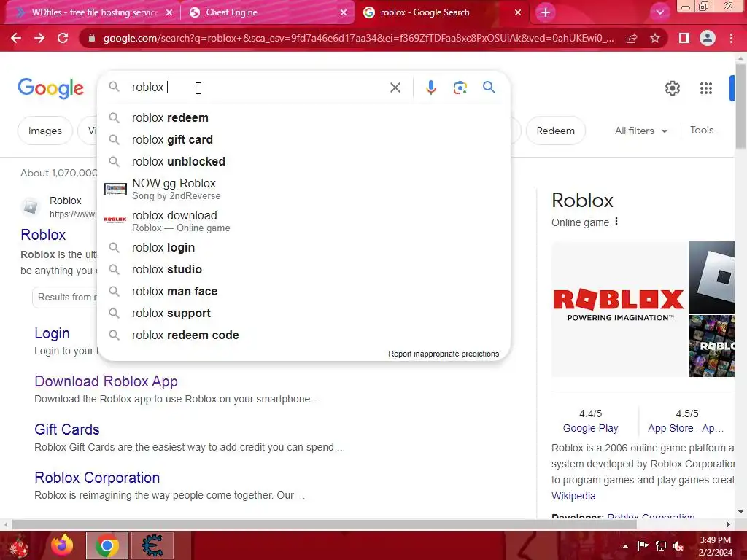Screen dimensions: 747x560
Task: Reload the current page
Action: 63,38
